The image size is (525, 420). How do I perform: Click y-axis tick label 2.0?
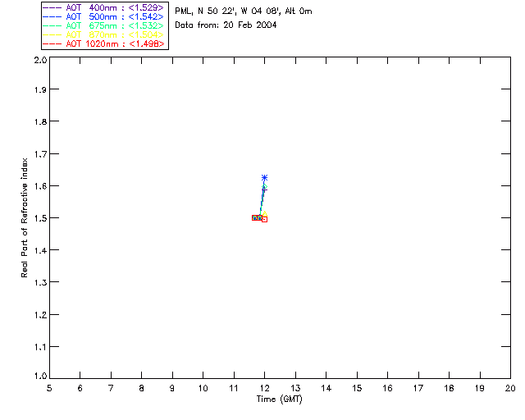40,60
